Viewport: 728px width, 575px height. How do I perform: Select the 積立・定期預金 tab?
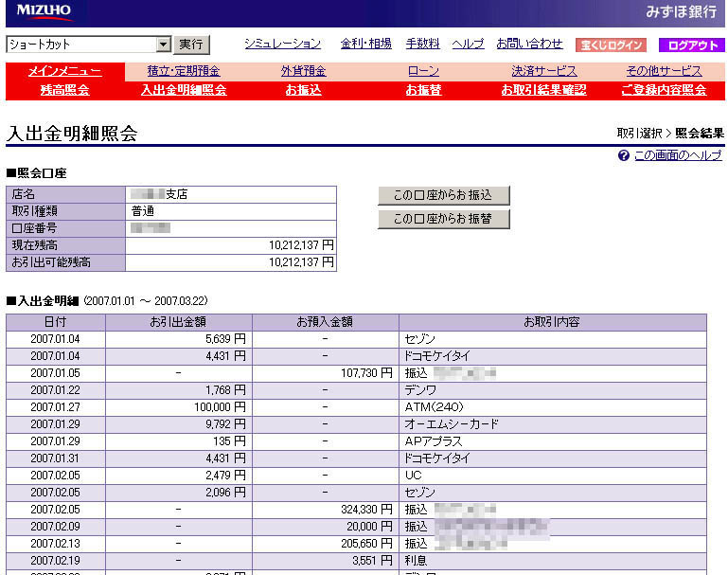tap(184, 71)
